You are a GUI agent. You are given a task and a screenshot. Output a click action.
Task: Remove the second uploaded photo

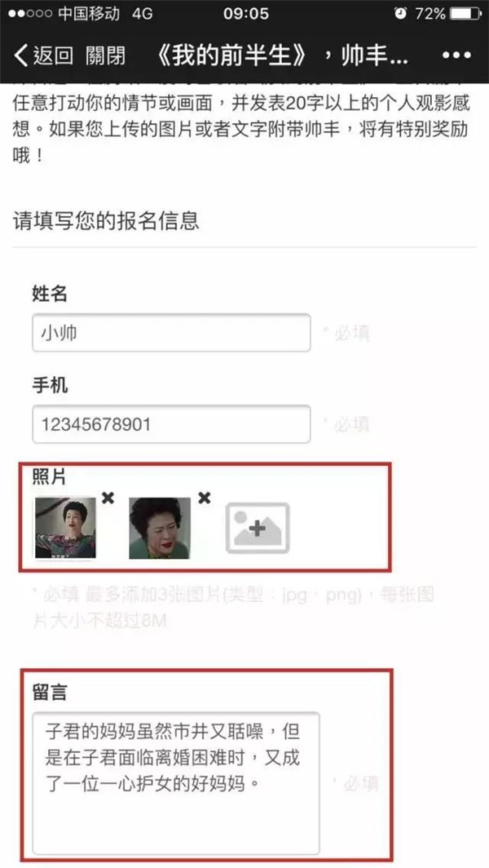click(x=204, y=498)
